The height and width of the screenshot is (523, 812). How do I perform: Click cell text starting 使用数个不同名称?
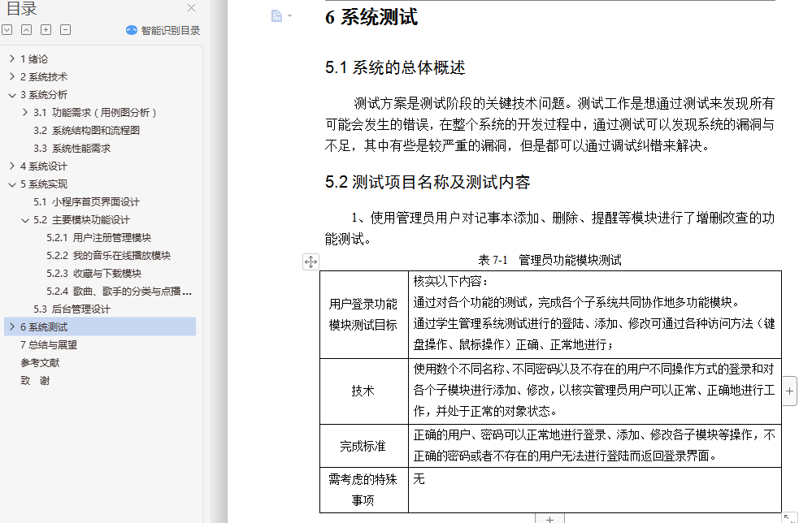(594, 390)
